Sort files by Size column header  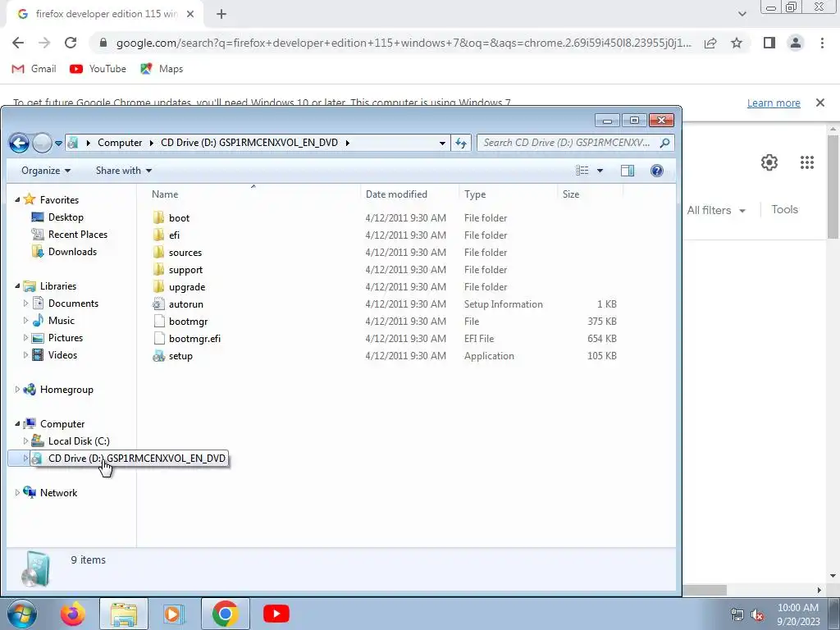(x=571, y=194)
